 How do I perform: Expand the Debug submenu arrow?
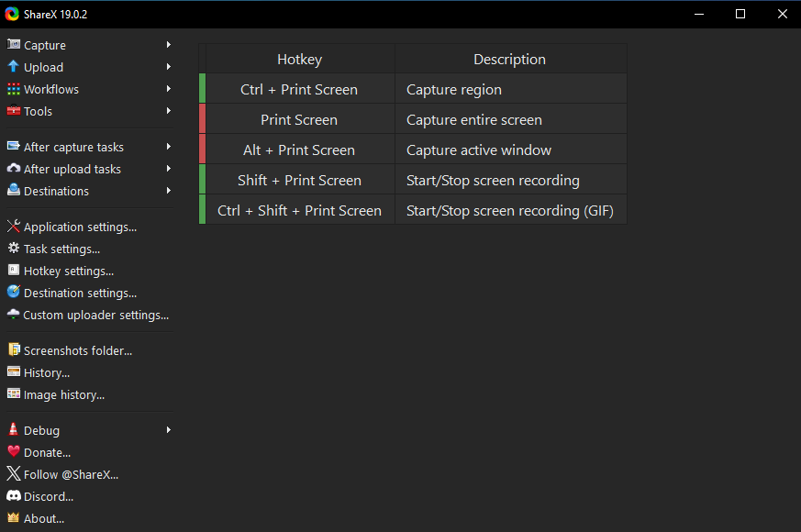[x=169, y=429]
